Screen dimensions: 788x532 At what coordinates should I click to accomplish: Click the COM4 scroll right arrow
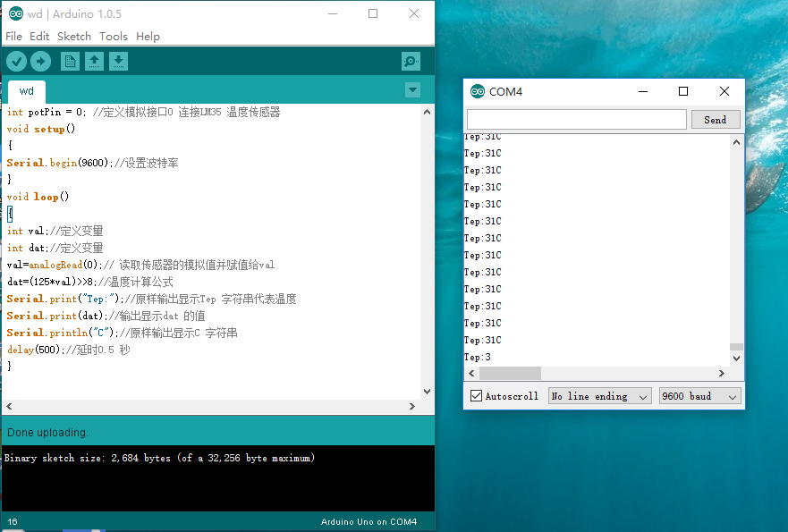722,373
